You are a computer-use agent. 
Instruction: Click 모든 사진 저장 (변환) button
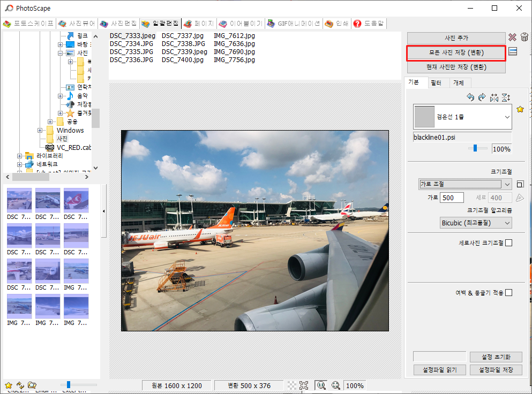pos(456,52)
